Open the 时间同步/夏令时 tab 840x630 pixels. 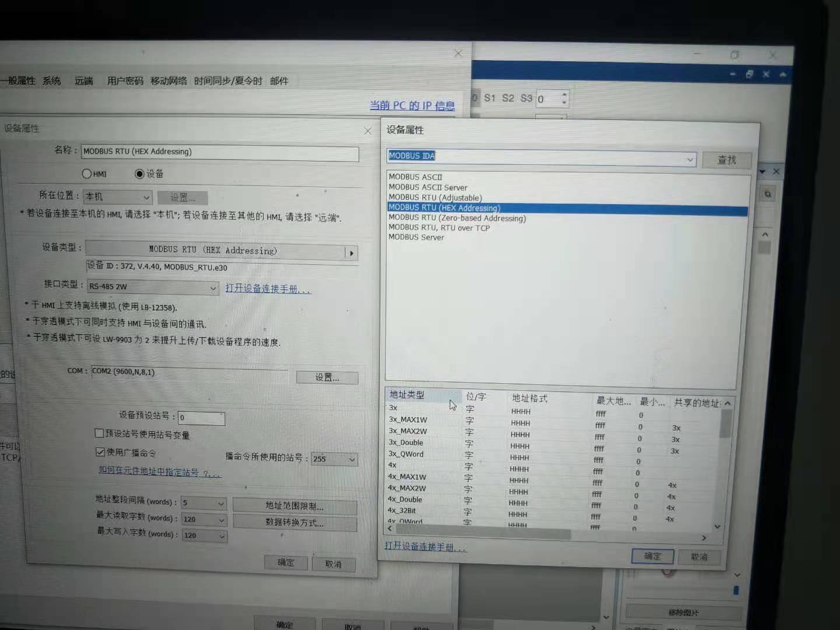pos(228,81)
